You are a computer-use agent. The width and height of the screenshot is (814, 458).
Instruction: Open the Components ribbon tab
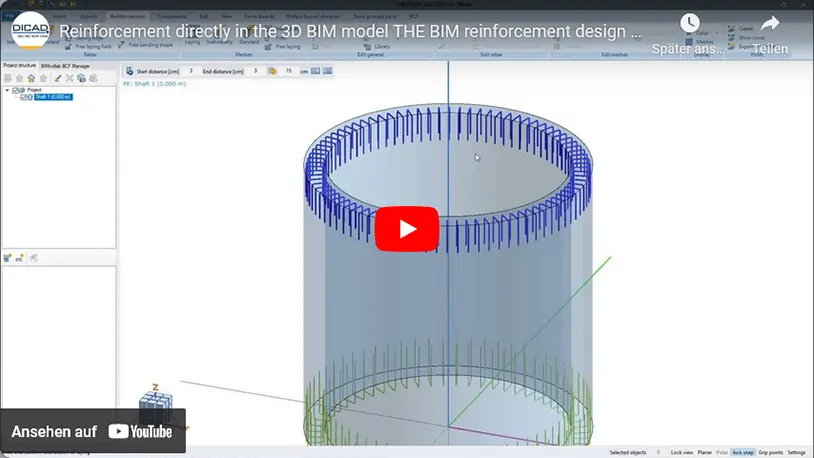point(172,17)
